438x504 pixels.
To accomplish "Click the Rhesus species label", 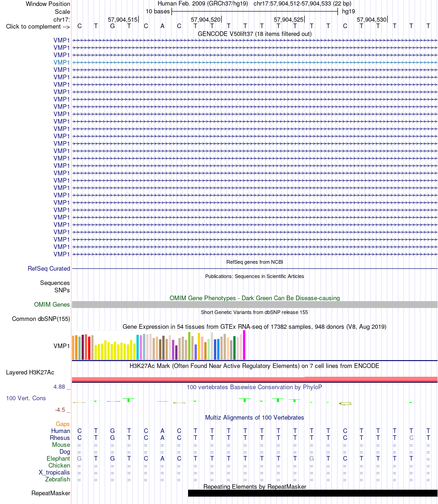I will tap(60, 438).
